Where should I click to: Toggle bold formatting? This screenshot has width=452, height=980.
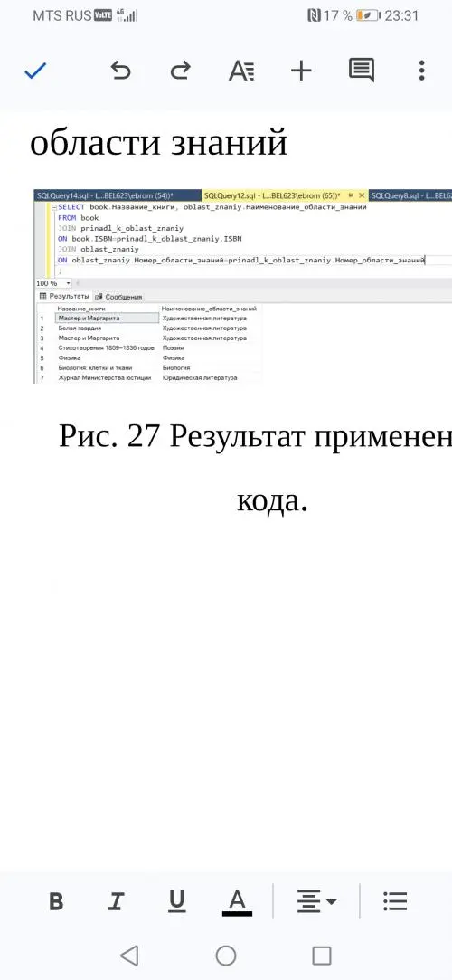click(x=56, y=902)
